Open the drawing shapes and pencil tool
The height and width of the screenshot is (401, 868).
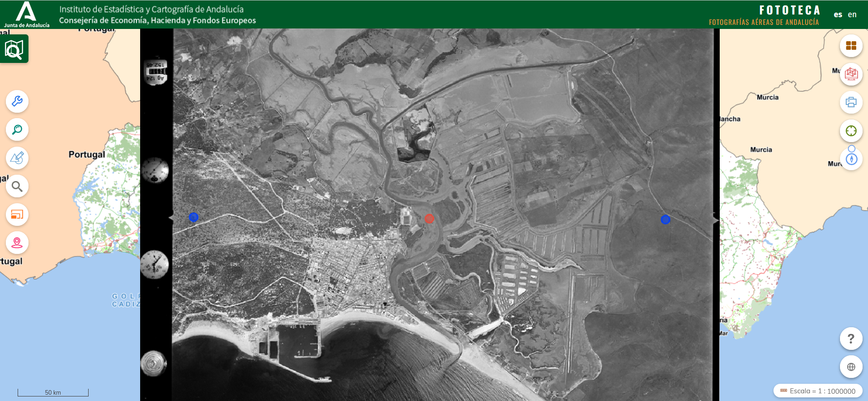17,158
